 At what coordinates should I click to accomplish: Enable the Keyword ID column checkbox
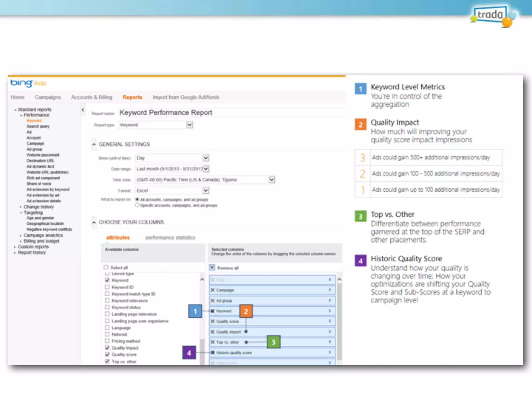pos(107,287)
